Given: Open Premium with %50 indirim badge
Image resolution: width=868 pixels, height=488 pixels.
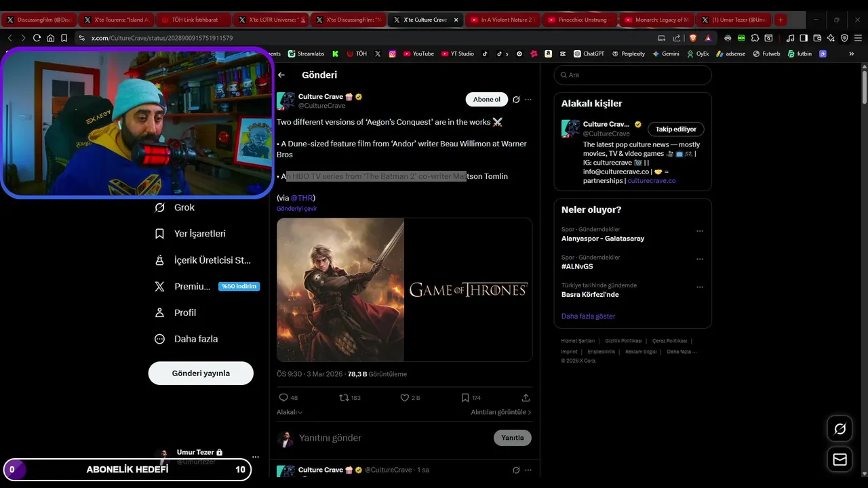Looking at the screenshot, I should coord(207,287).
